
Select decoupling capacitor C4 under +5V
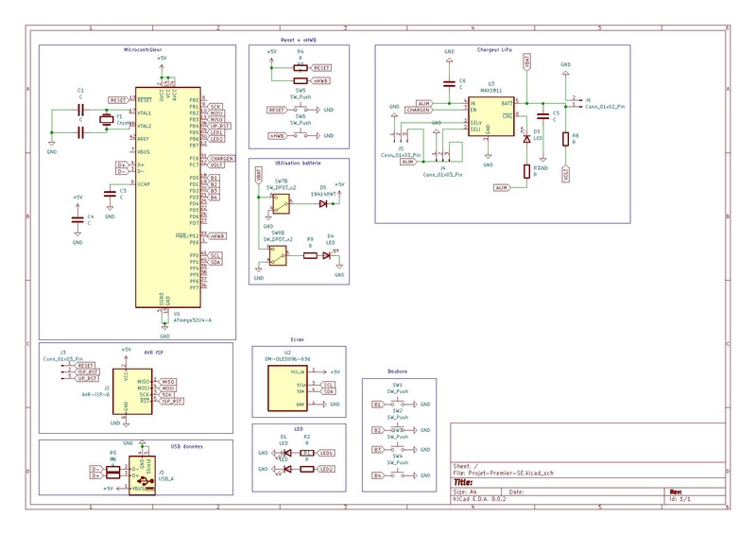click(x=77, y=219)
